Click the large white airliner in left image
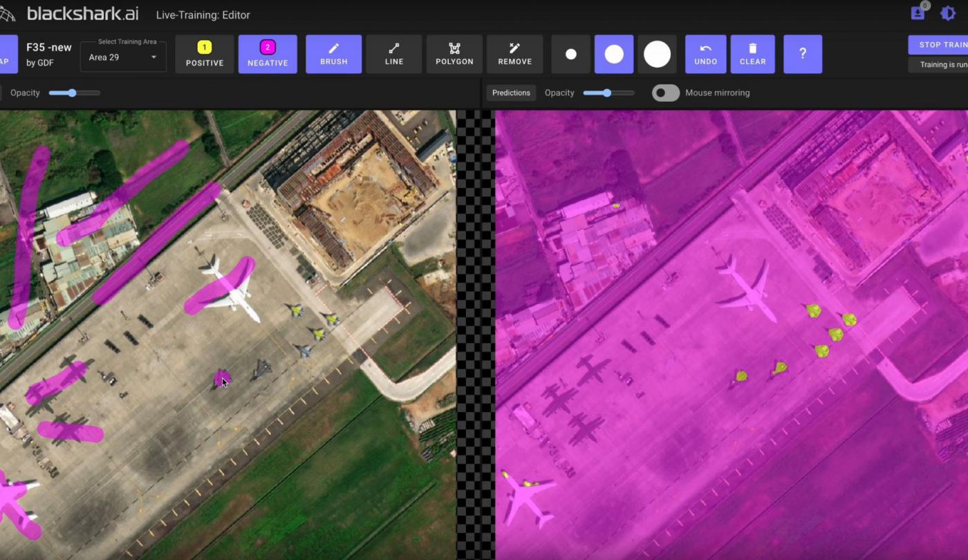The image size is (968, 560). [x=230, y=290]
